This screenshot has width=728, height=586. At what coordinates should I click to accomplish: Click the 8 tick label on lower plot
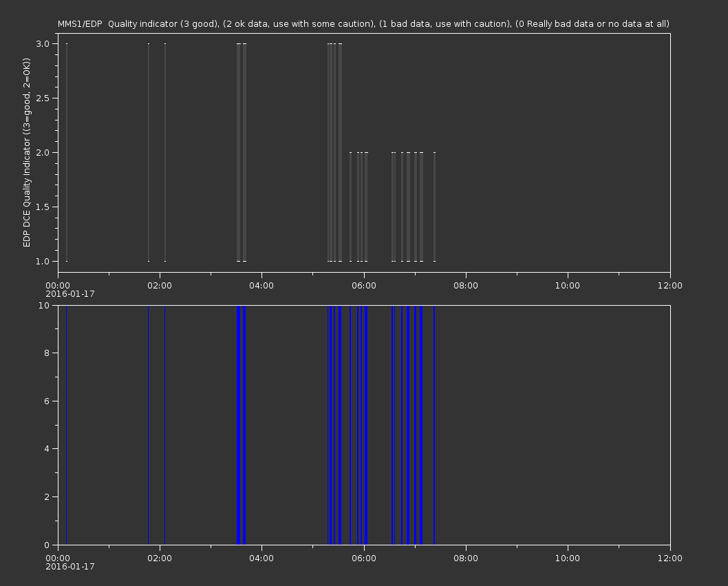coord(47,353)
